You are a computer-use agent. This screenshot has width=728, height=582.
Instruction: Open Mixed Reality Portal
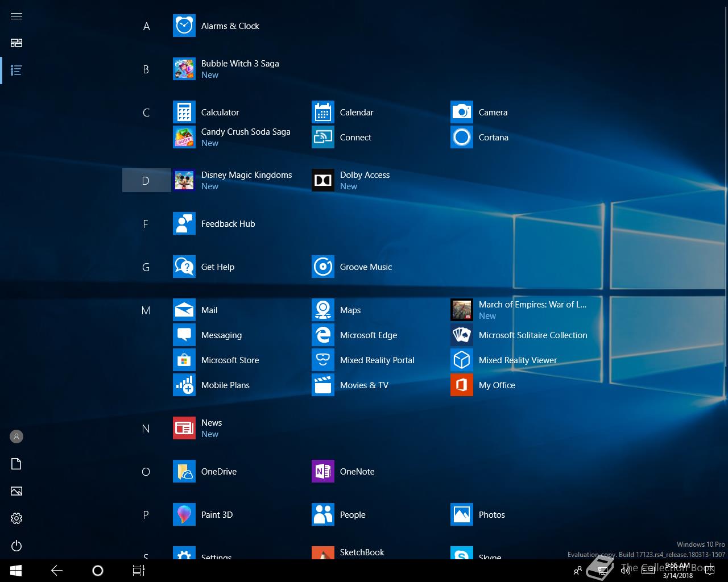pyautogui.click(x=379, y=360)
